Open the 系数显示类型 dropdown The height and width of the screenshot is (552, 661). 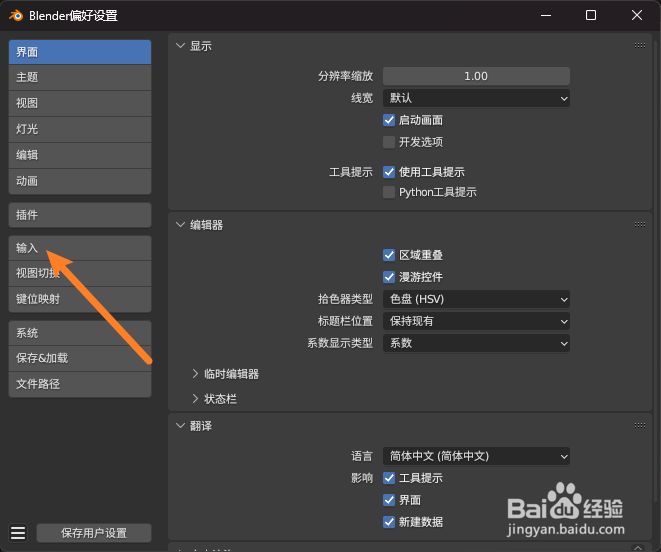click(476, 343)
